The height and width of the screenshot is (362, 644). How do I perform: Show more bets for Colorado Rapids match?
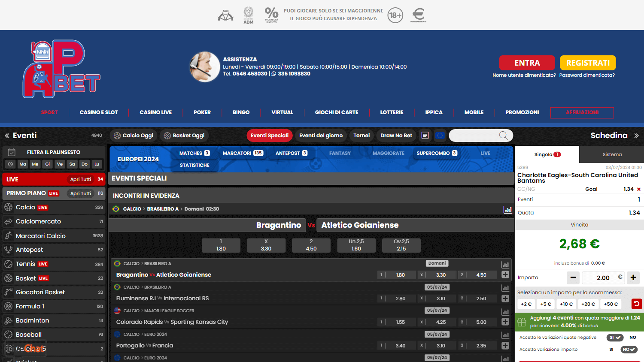505,322
